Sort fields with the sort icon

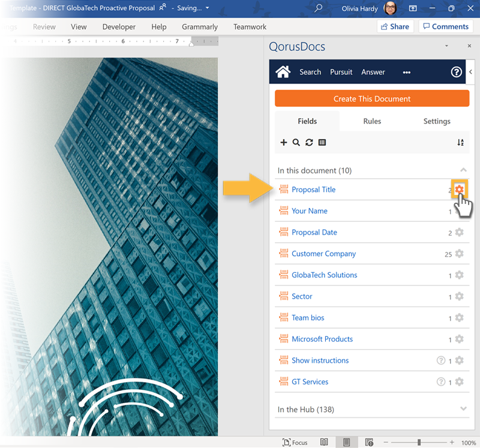click(x=460, y=143)
